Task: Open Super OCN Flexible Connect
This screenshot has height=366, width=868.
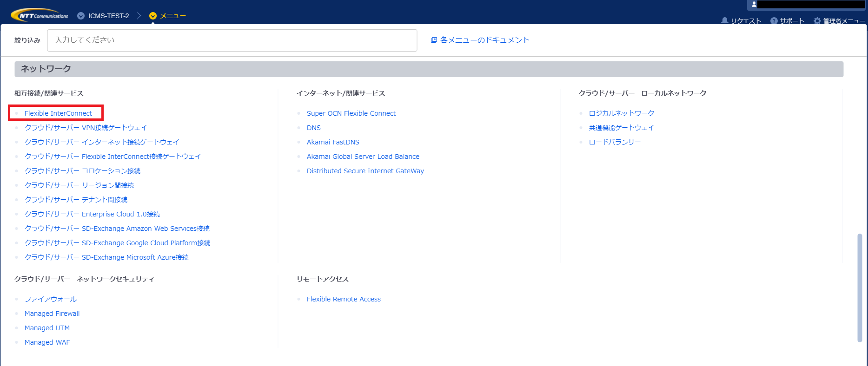Action: [351, 113]
